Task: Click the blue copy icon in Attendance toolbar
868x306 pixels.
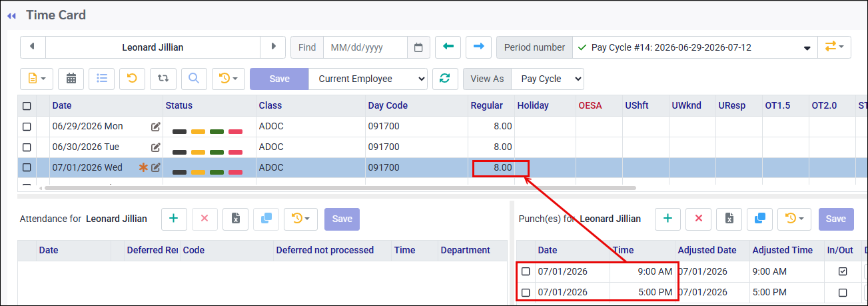Action: coord(266,219)
